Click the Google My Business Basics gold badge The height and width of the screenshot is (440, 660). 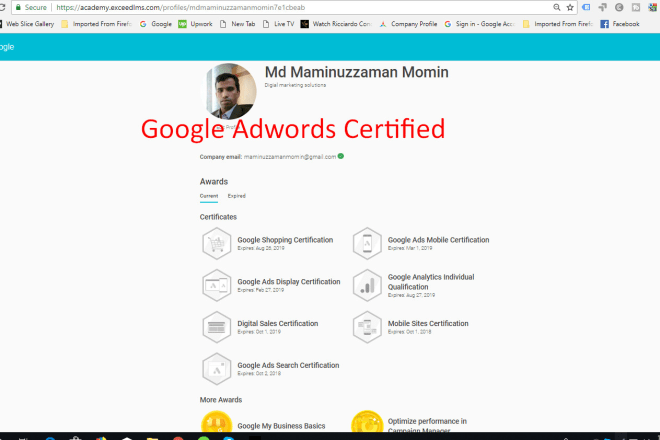tap(216, 422)
